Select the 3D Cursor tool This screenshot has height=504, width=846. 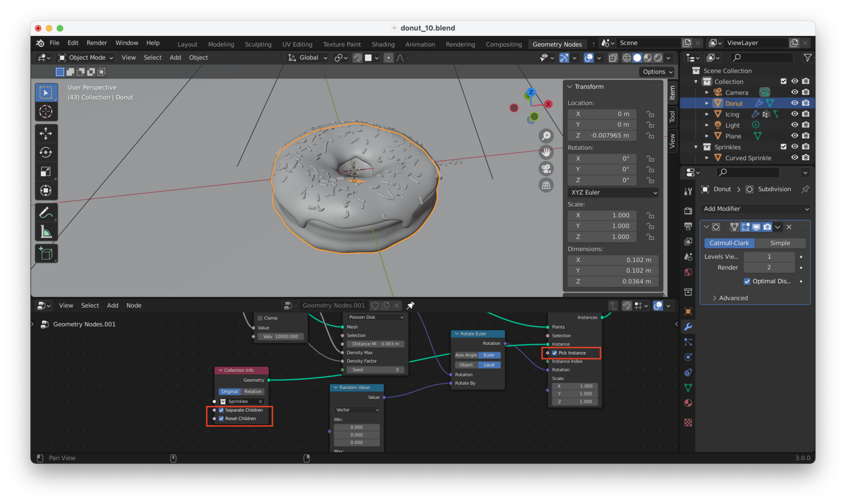point(46,112)
